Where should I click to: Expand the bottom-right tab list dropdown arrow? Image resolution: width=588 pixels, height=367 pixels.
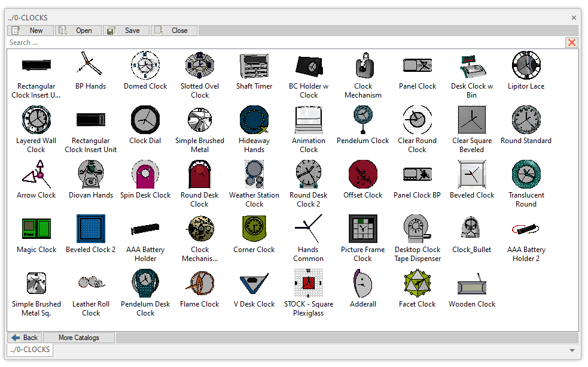click(x=572, y=350)
